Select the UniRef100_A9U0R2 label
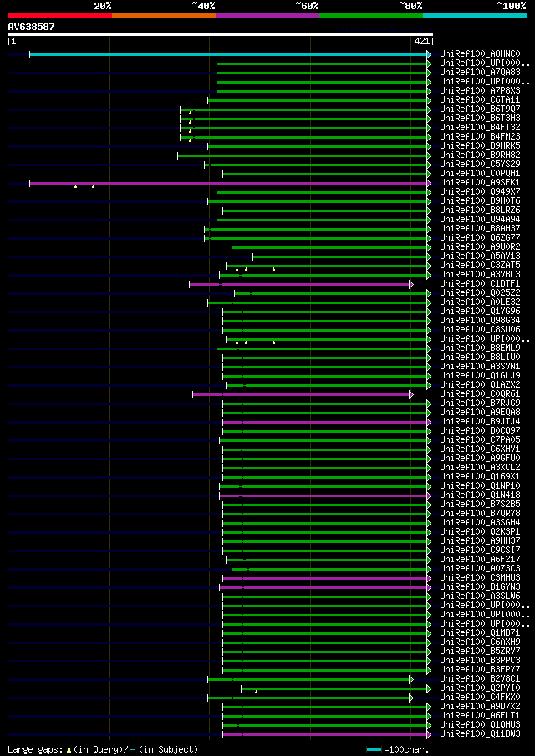This screenshot has height=756, width=535. [480, 247]
